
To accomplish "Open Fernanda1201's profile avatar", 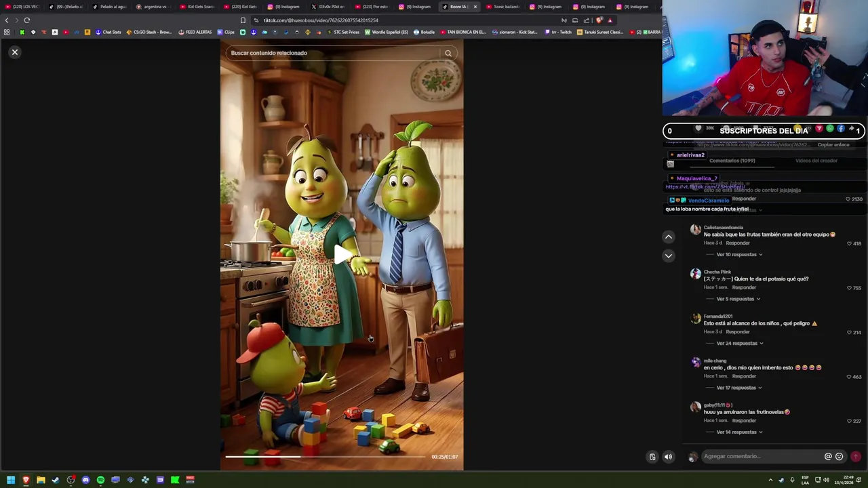I will (x=695, y=319).
